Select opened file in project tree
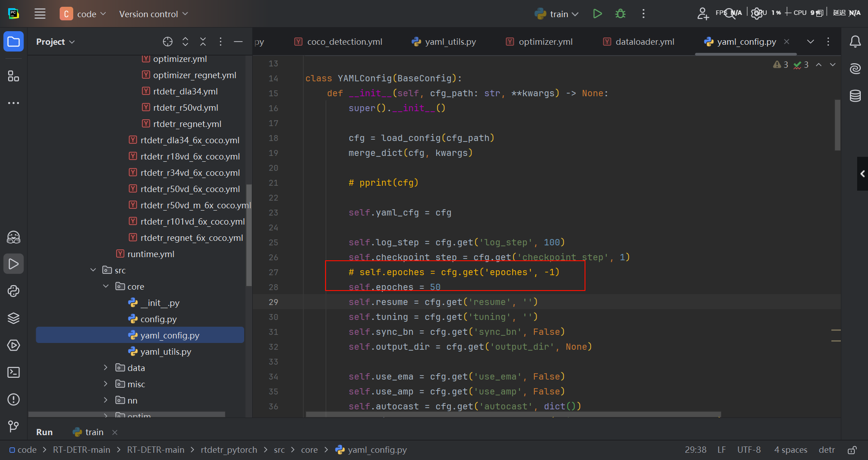 tap(168, 42)
